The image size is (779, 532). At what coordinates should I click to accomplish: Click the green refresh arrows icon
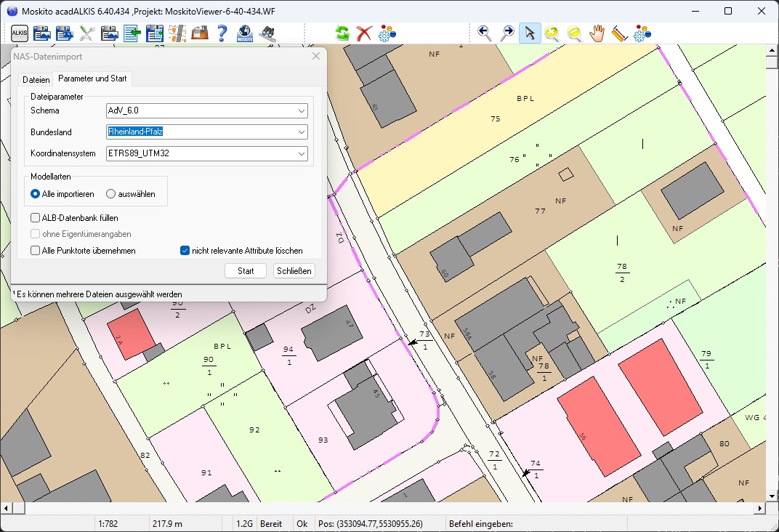pos(342,33)
